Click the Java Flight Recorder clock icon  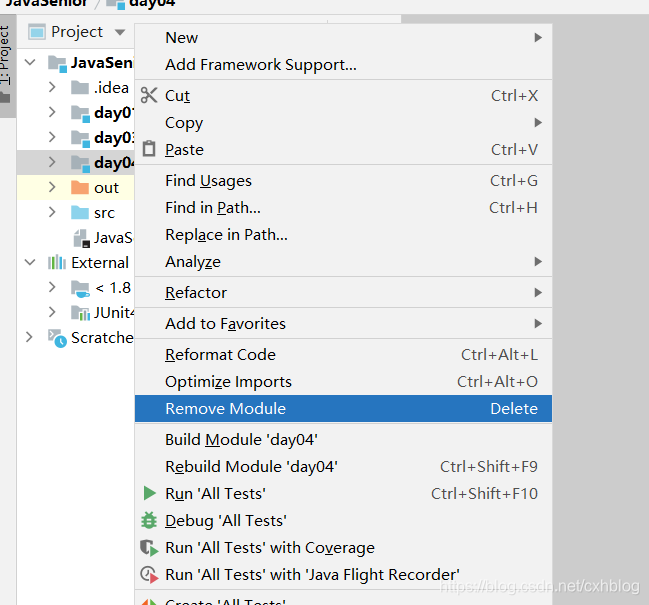point(149,574)
